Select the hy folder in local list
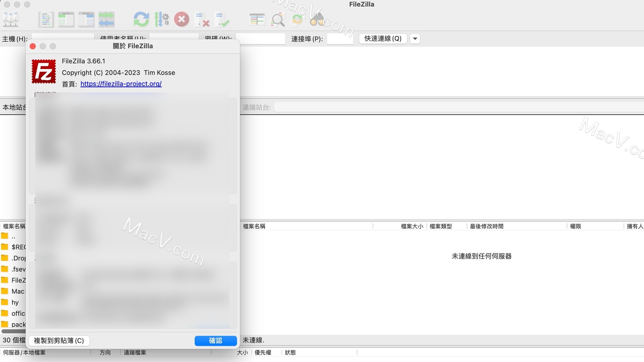 [13, 302]
